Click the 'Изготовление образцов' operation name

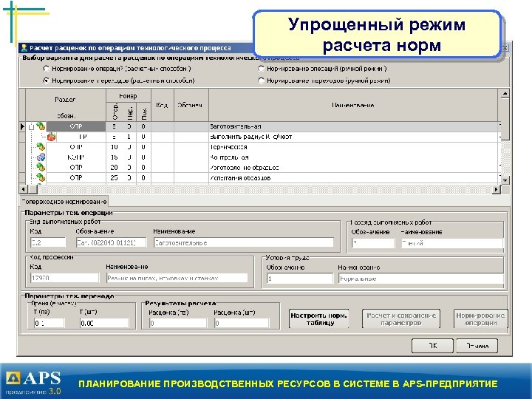pos(245,168)
